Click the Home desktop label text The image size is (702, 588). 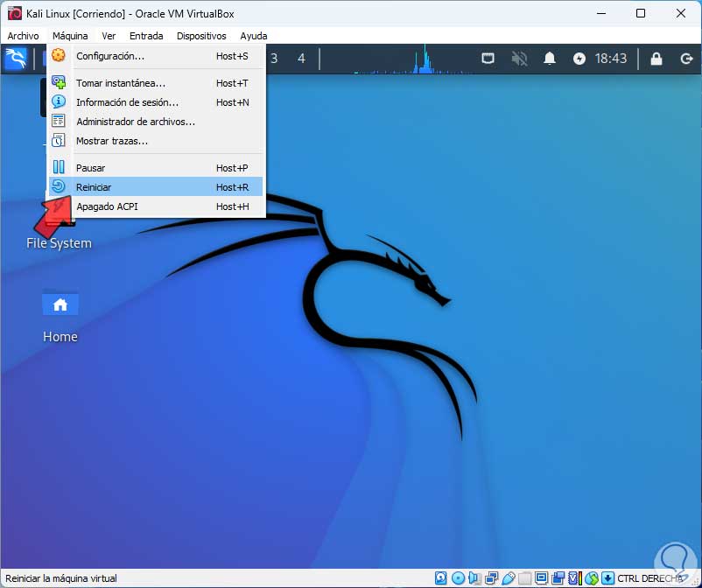60,337
